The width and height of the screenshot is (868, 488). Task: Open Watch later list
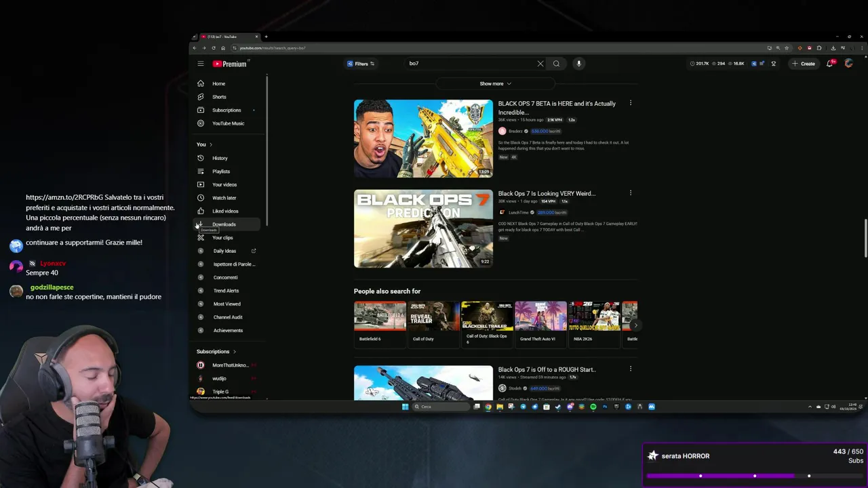[228, 198]
